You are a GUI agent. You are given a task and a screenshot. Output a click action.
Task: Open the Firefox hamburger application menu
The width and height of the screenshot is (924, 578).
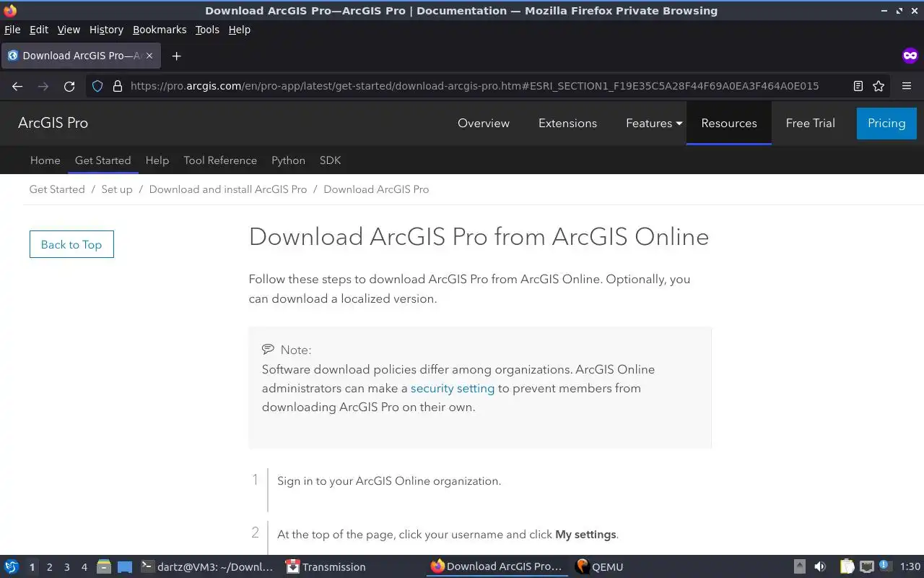907,86
